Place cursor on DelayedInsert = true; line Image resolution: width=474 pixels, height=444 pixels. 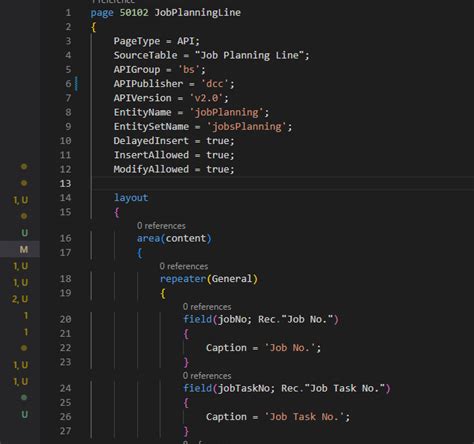click(174, 141)
